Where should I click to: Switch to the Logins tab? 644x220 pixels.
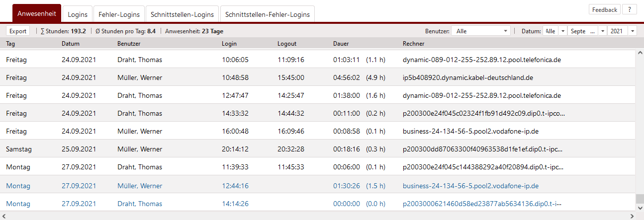coord(78,14)
